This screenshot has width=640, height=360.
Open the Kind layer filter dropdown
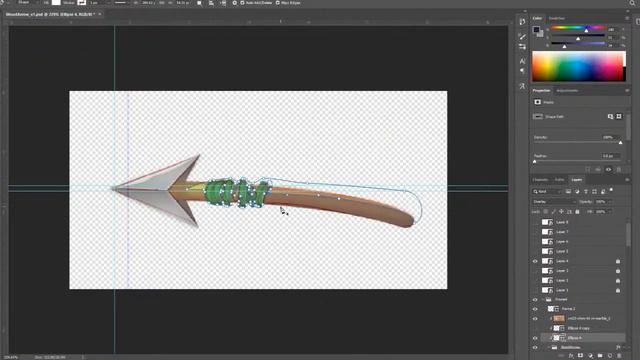click(547, 191)
